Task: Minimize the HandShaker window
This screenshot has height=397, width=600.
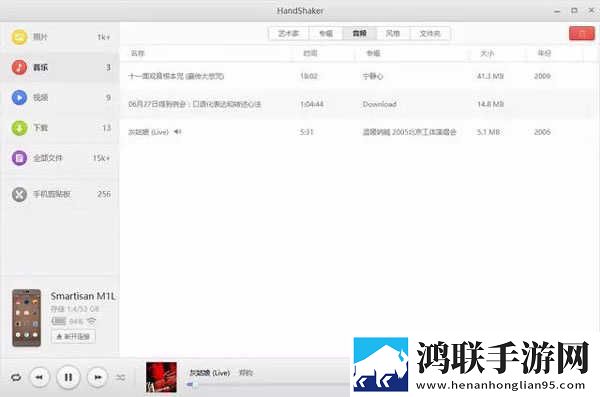Action: click(557, 11)
